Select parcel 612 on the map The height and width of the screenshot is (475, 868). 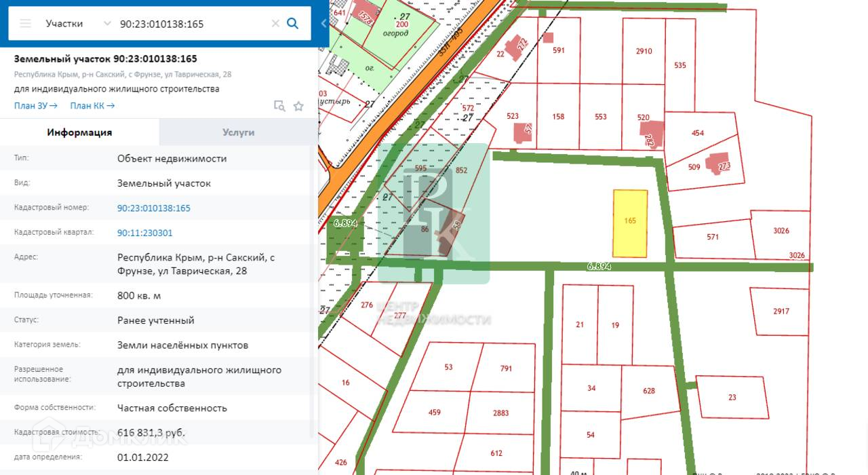coord(496,453)
